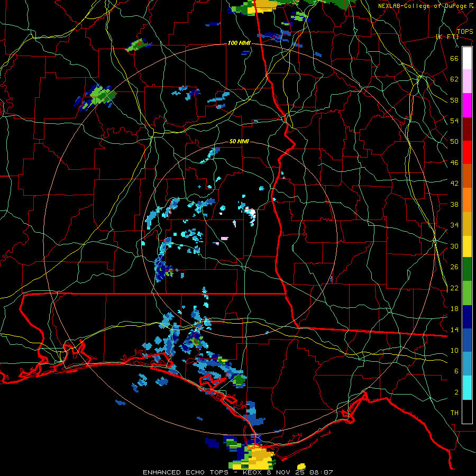The height and width of the screenshot is (476, 476).
Task: Click the 50 NMI range ring label
Action: click(x=239, y=141)
